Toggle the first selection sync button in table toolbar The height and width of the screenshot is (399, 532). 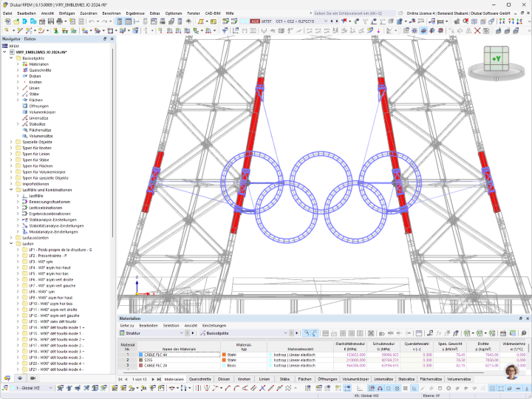(307, 333)
